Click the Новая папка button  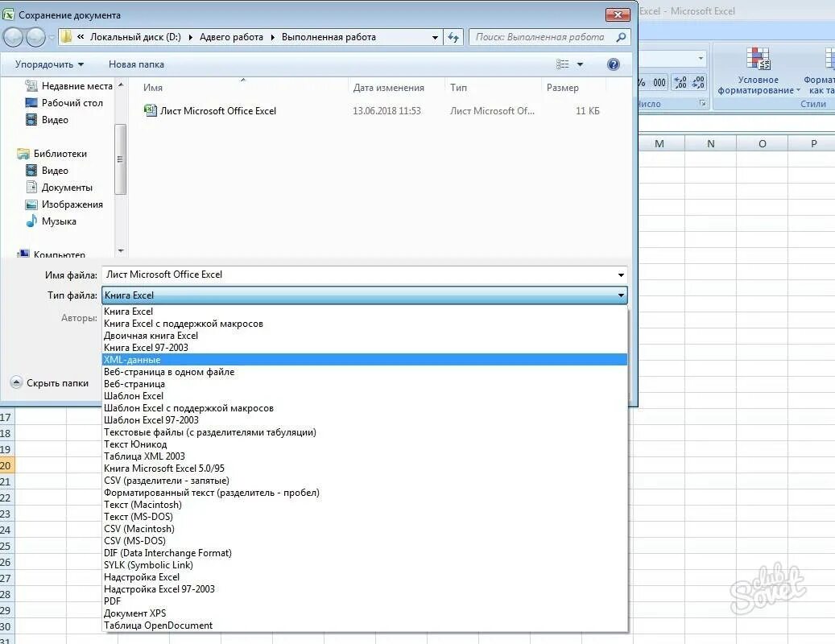point(136,64)
